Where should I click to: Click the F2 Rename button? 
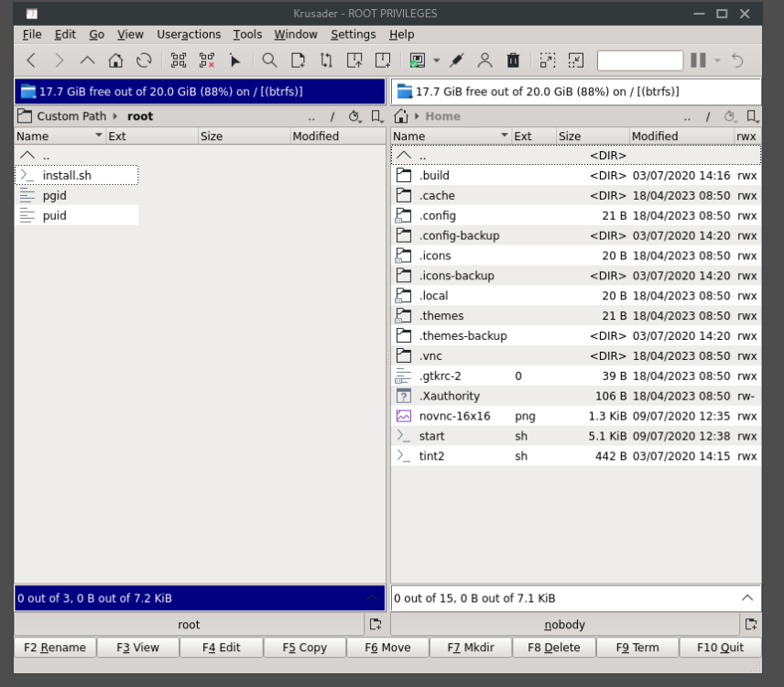(x=55, y=648)
